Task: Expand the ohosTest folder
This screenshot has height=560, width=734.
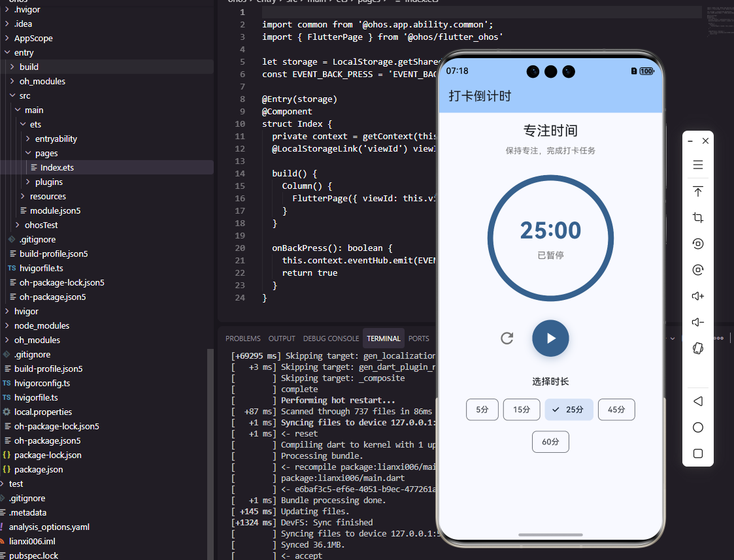Action: click(107, 225)
